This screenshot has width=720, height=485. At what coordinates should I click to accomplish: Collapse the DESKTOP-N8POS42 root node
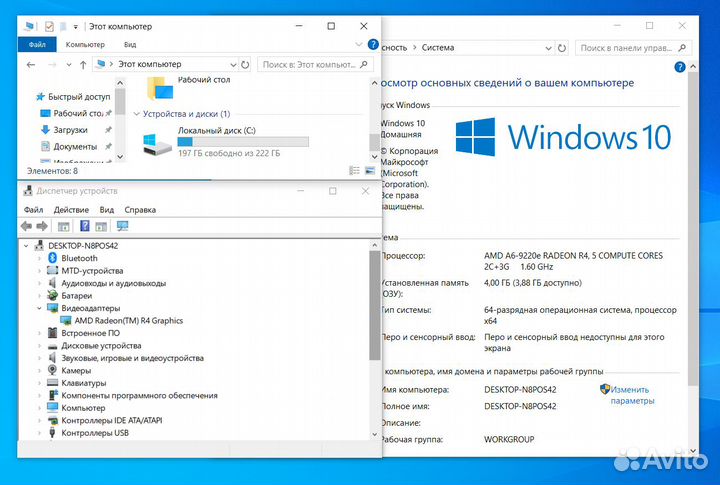pyautogui.click(x=26, y=246)
